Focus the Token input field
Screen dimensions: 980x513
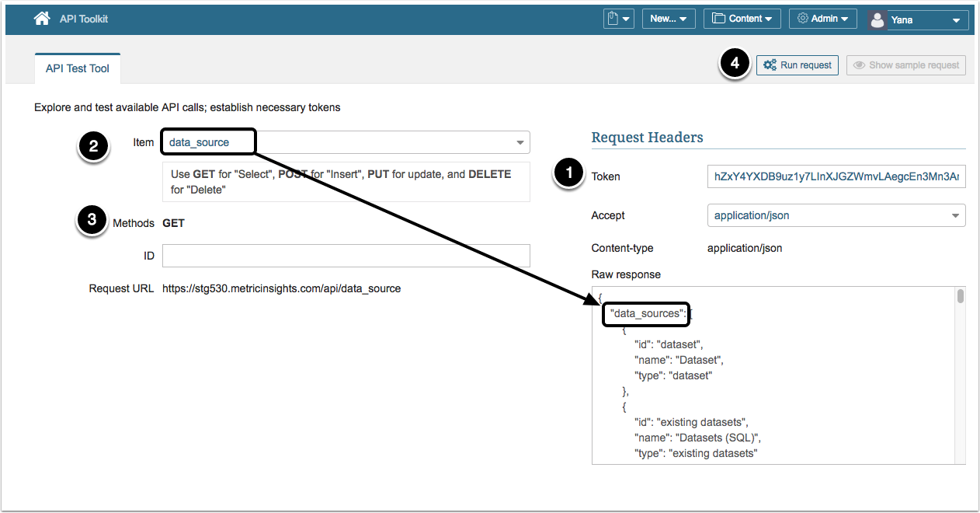click(x=836, y=176)
